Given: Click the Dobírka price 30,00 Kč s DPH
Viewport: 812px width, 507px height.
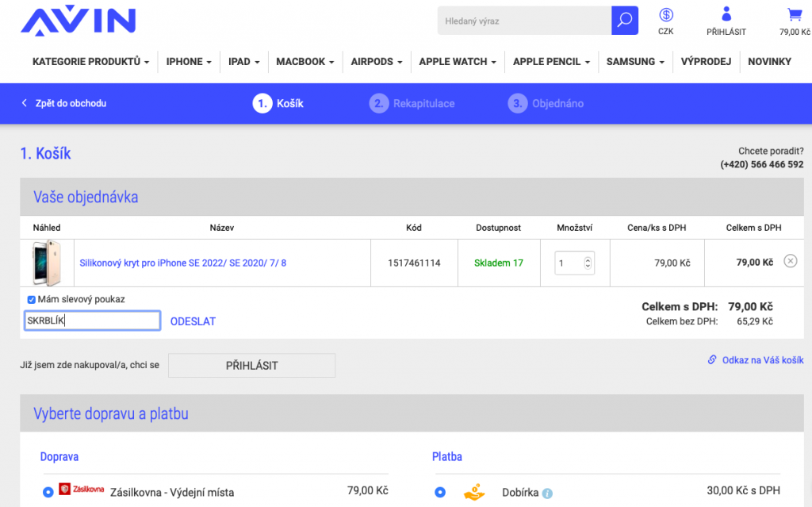Looking at the screenshot, I should 743,490.
